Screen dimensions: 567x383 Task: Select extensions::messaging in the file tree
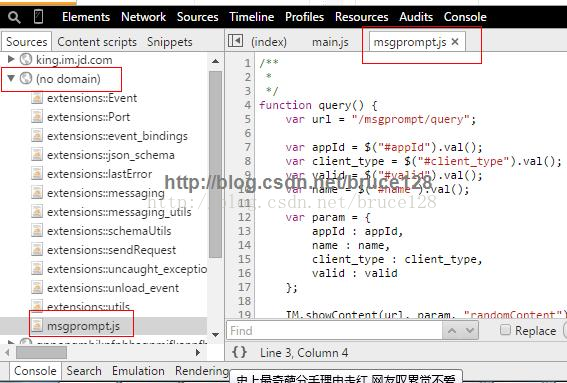click(106, 193)
